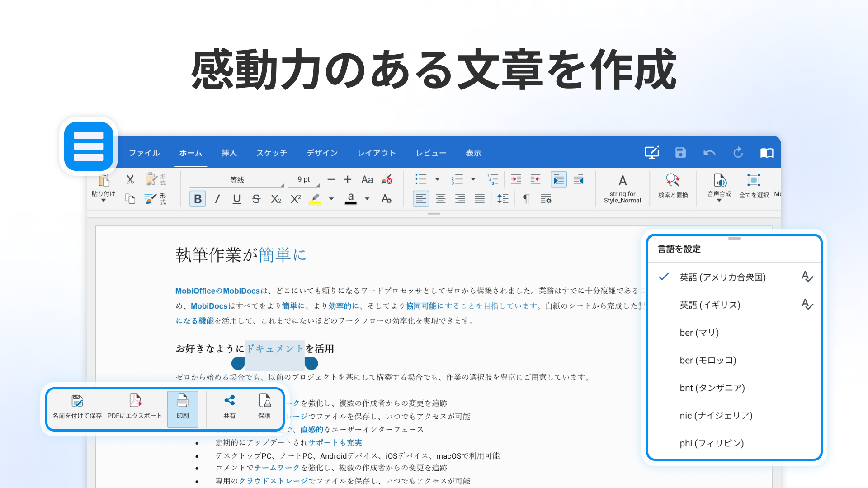Switch to the レビュー tab
This screenshot has height=488, width=868.
[x=431, y=153]
